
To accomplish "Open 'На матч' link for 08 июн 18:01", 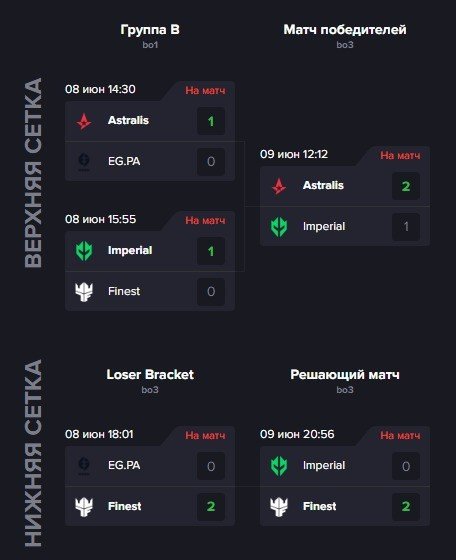I will point(205,435).
